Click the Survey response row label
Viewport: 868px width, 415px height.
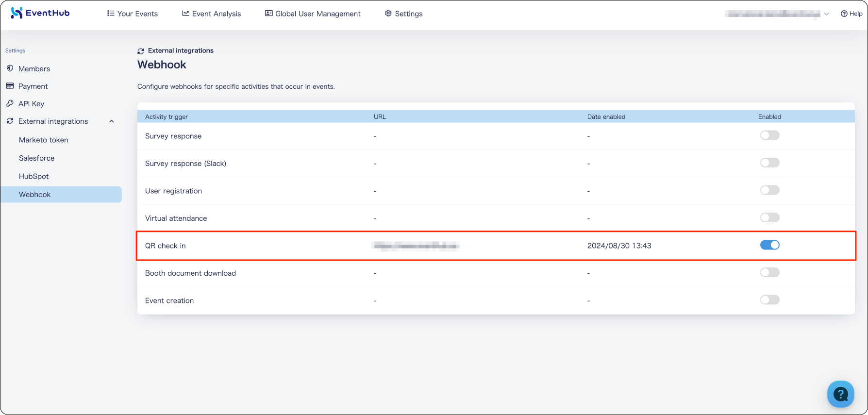pos(173,136)
